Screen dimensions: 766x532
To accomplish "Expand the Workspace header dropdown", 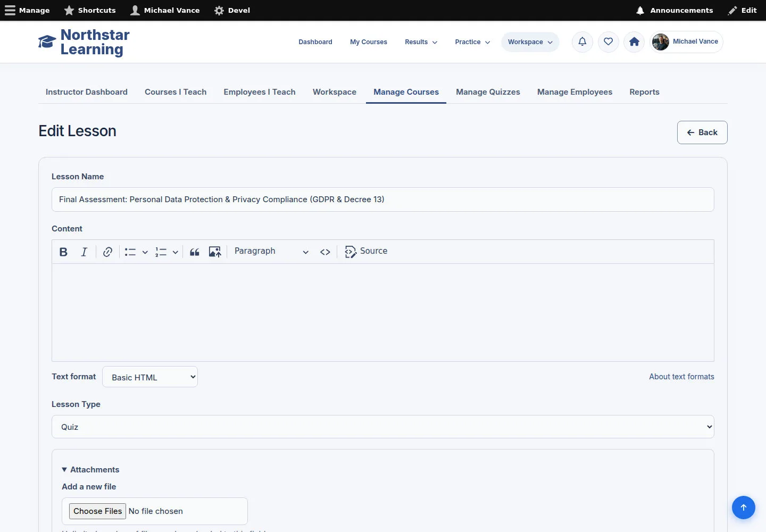I will point(530,42).
